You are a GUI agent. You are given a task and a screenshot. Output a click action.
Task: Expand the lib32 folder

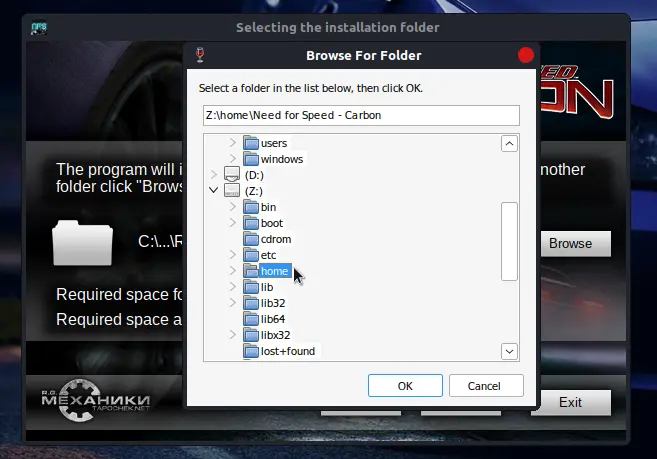pyautogui.click(x=233, y=302)
